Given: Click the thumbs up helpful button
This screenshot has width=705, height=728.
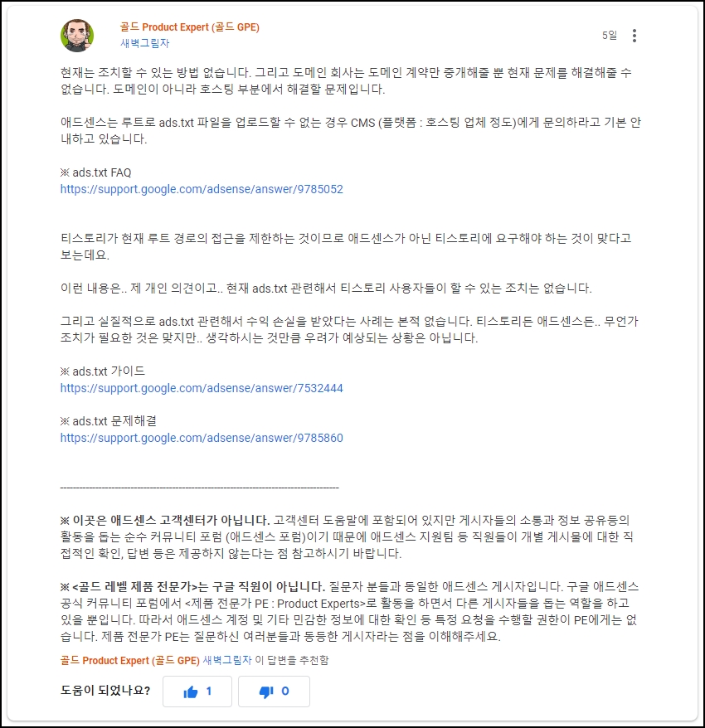Looking at the screenshot, I should (197, 692).
